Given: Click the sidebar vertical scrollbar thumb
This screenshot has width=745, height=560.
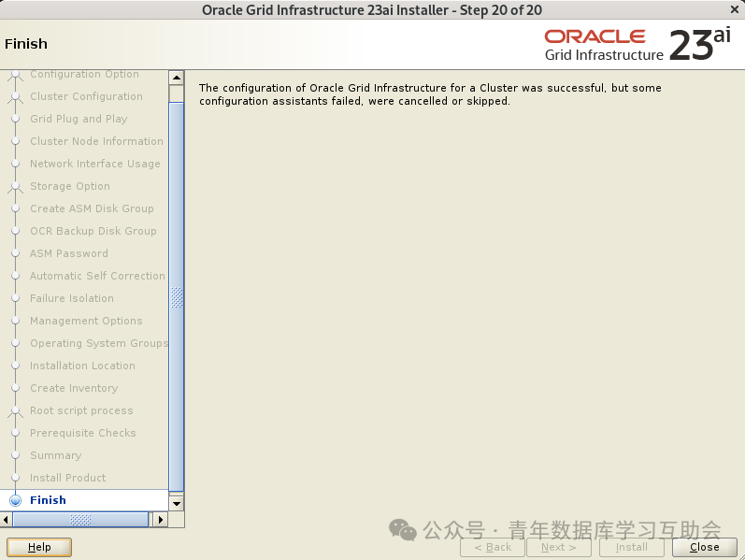Looking at the screenshot, I should (x=177, y=297).
